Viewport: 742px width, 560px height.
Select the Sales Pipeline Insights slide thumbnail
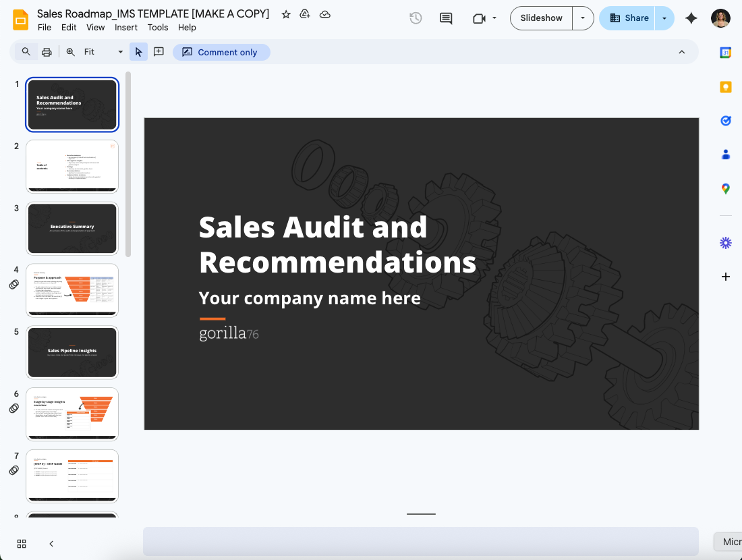pyautogui.click(x=72, y=352)
